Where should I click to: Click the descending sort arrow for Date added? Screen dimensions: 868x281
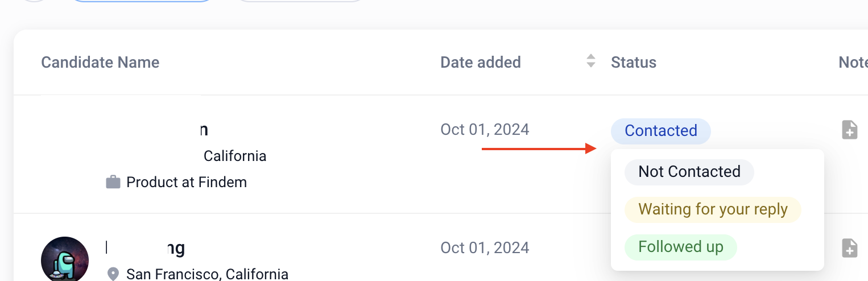tap(591, 65)
